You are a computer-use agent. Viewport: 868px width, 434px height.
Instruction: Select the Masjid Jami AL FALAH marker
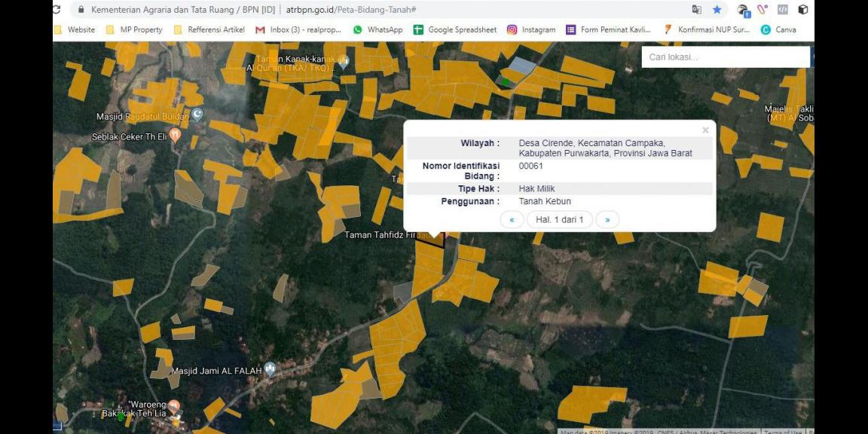pyautogui.click(x=270, y=370)
